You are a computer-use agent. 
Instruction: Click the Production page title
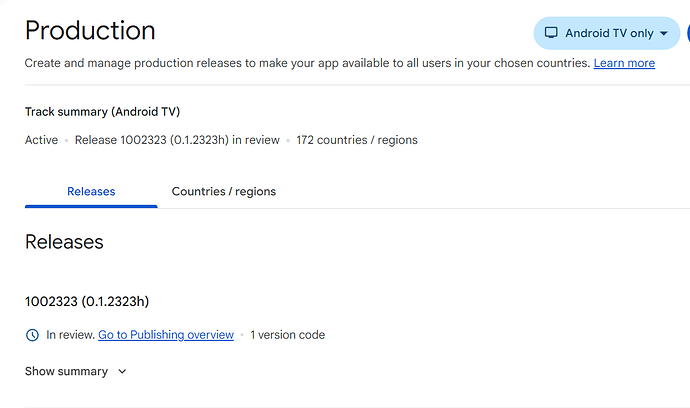90,30
